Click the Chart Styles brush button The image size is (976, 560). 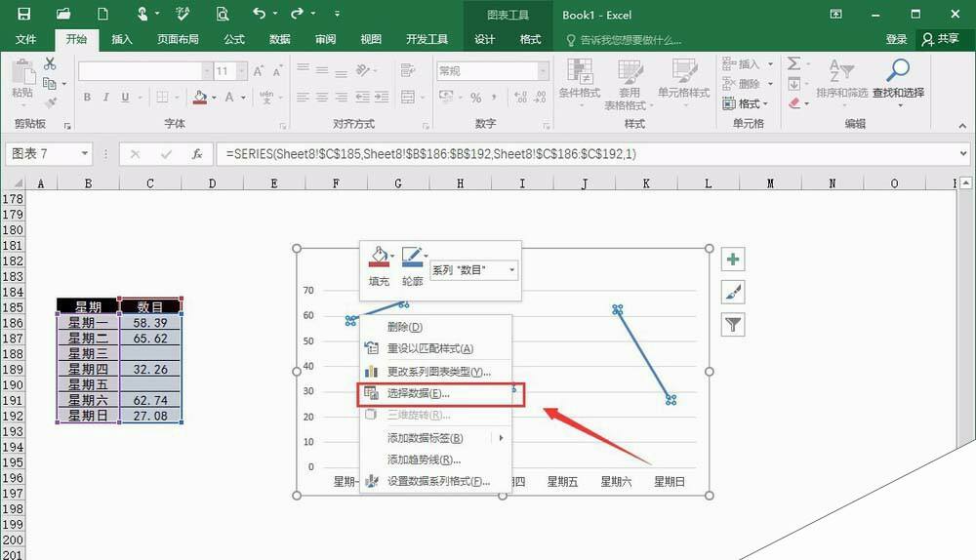[733, 292]
